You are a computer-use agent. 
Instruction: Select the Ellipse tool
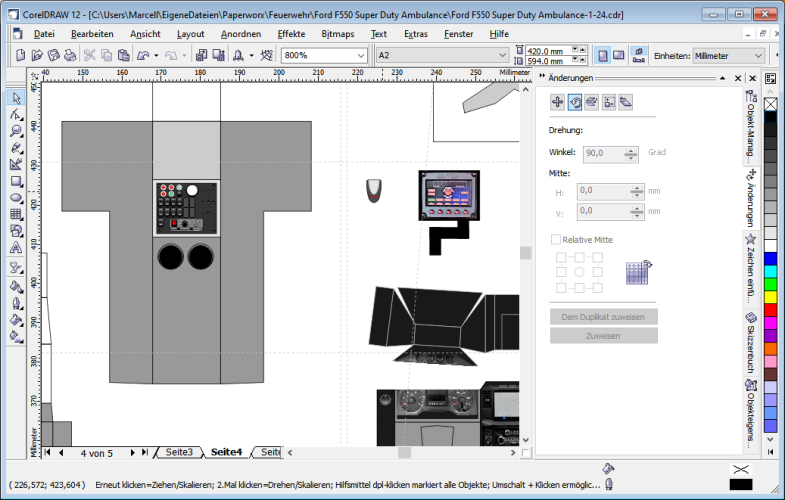16,198
